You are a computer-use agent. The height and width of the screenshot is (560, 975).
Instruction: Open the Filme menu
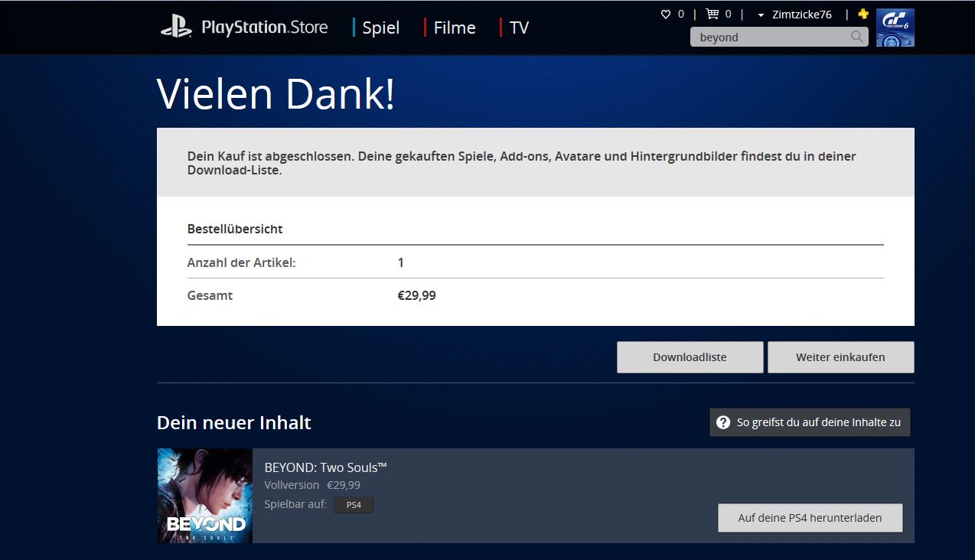click(455, 28)
